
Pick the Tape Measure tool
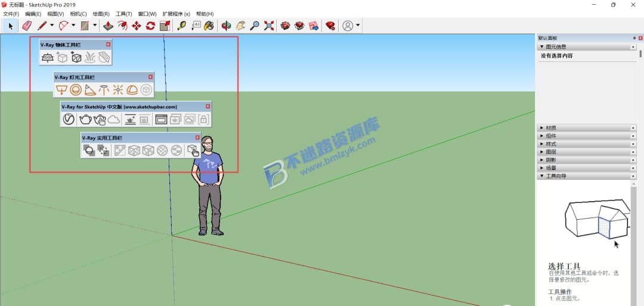click(x=181, y=26)
